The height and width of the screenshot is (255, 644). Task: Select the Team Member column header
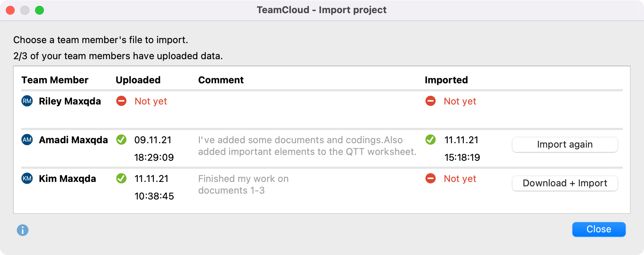55,80
